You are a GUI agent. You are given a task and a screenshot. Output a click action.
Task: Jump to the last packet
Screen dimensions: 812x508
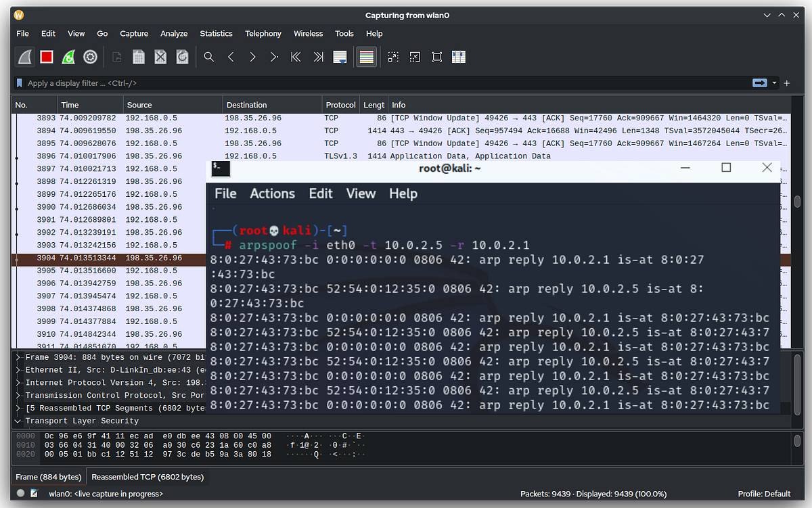click(x=317, y=57)
